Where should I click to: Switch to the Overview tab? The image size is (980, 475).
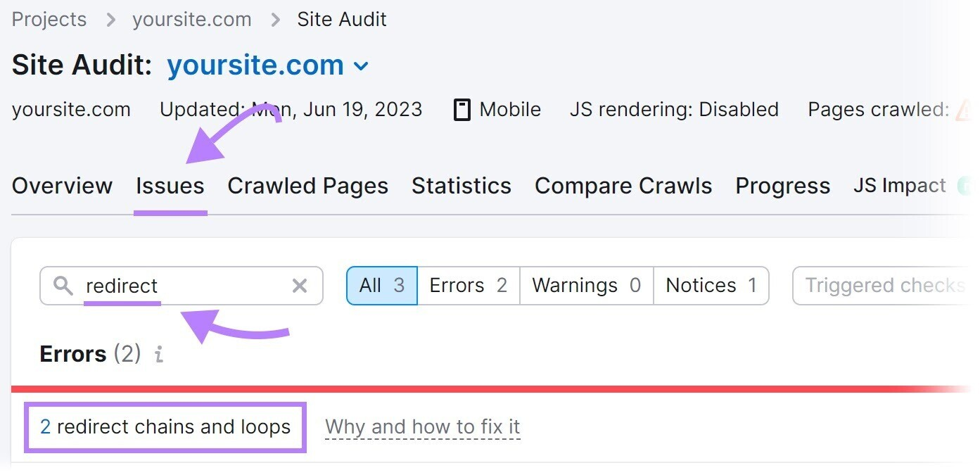tap(61, 186)
